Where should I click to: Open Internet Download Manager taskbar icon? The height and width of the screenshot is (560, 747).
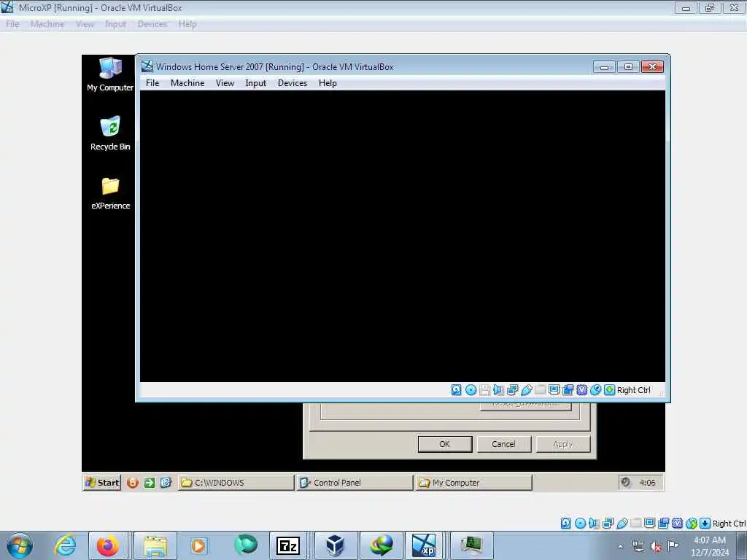(382, 545)
